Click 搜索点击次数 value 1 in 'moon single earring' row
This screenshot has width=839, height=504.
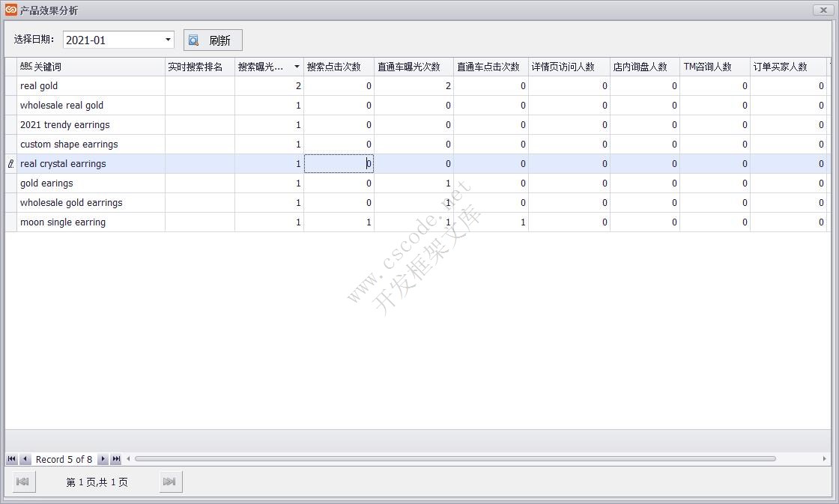point(339,222)
